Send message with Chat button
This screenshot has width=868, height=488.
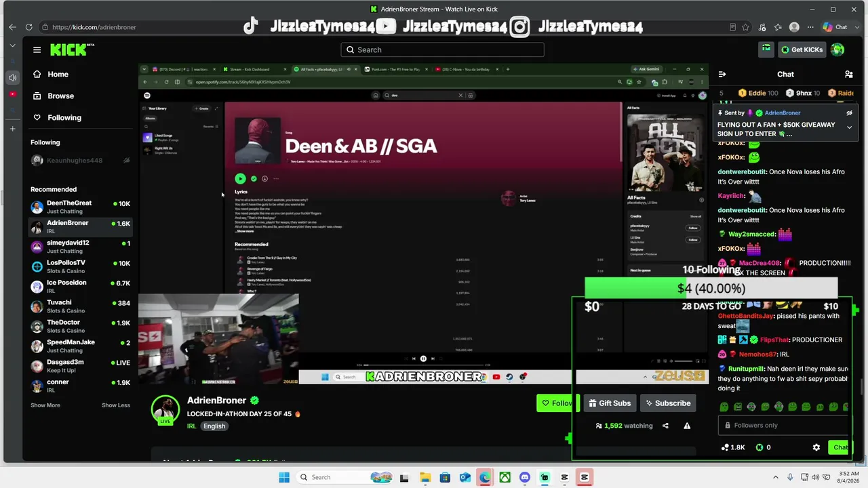pos(840,447)
